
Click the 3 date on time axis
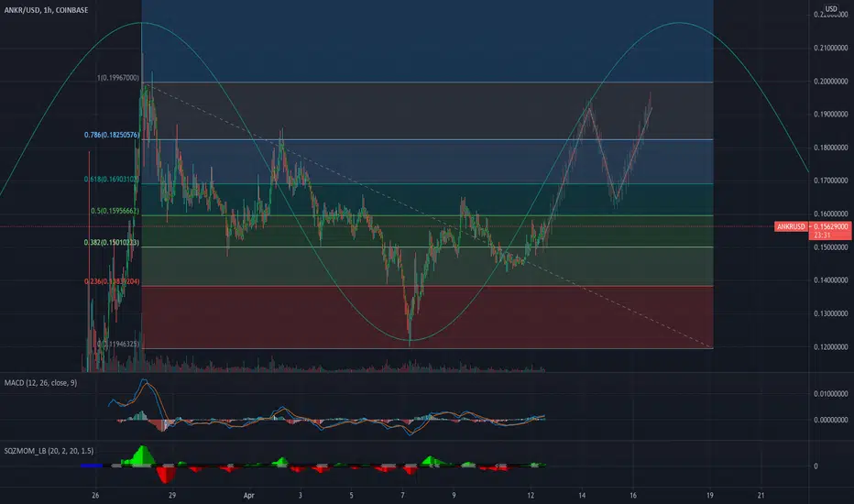pos(301,495)
